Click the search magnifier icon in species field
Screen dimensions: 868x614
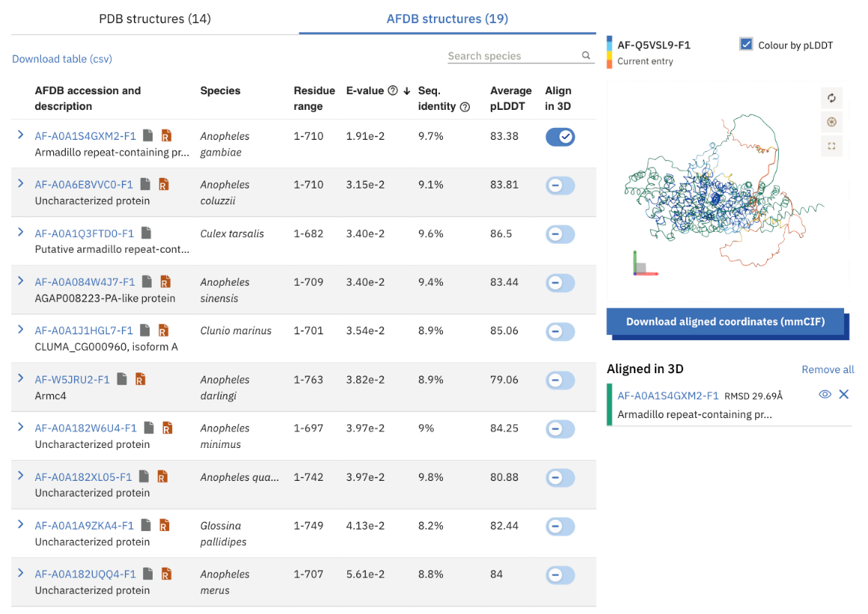586,55
